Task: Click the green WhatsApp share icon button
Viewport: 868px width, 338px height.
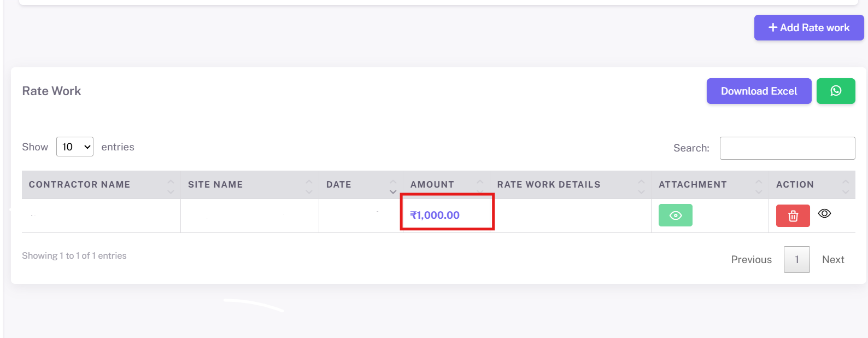Action: pyautogui.click(x=835, y=91)
